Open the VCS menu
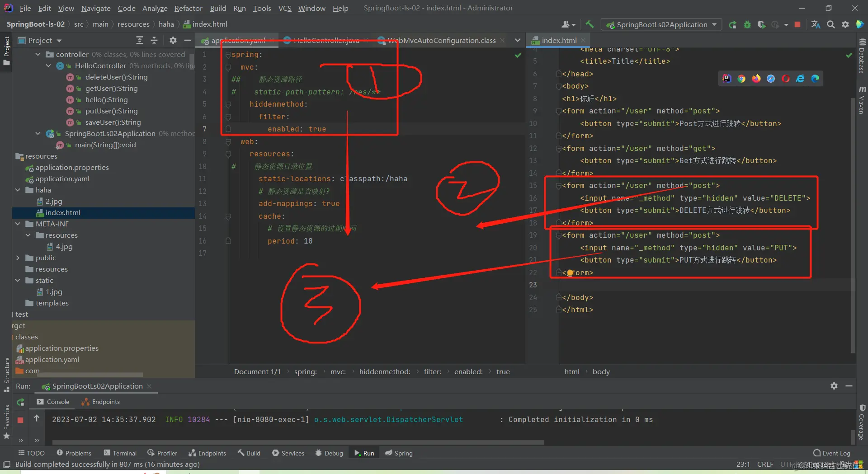868x474 pixels. [x=285, y=8]
